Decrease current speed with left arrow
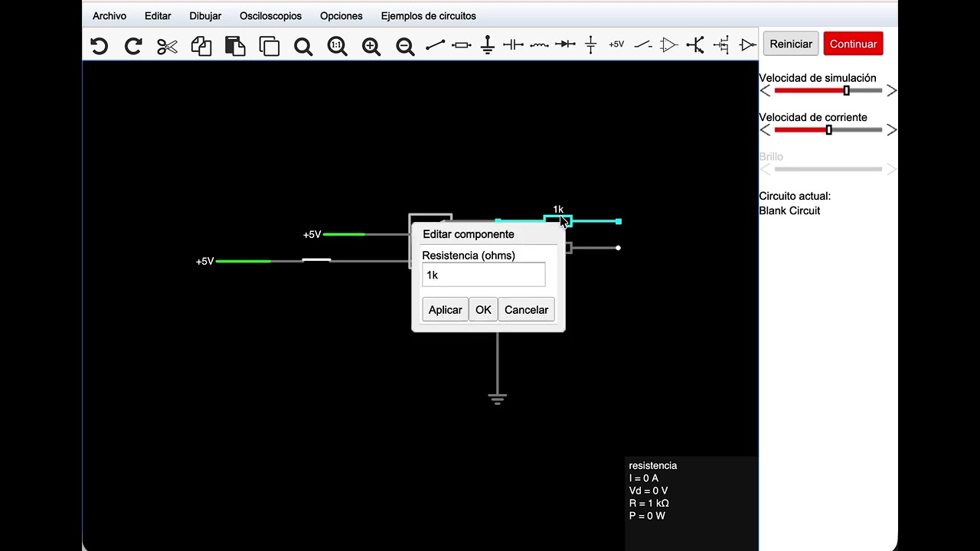This screenshot has width=980, height=551. [765, 130]
